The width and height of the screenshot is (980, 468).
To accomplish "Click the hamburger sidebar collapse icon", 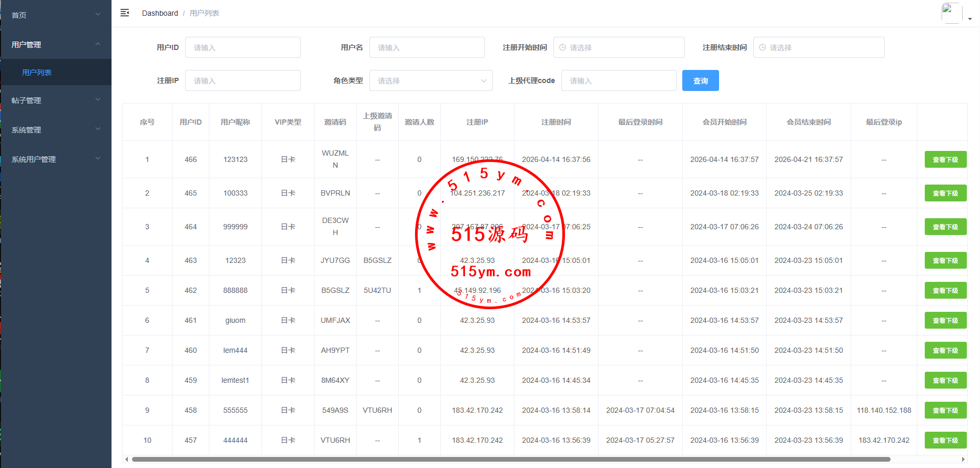I will coord(125,13).
